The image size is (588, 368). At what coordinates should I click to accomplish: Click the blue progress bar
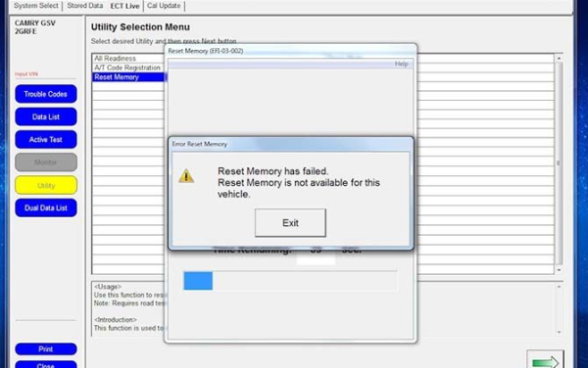click(198, 281)
